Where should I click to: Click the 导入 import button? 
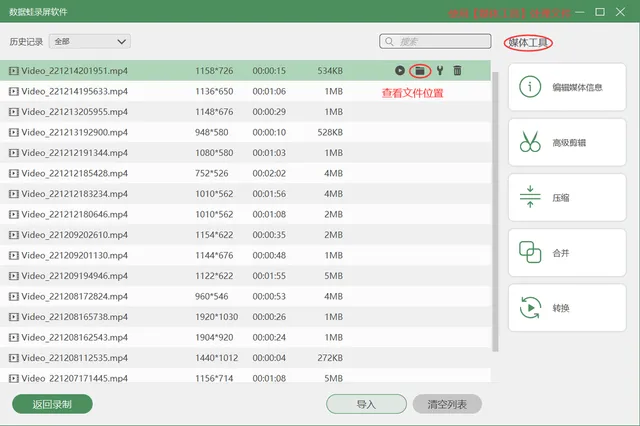(366, 404)
